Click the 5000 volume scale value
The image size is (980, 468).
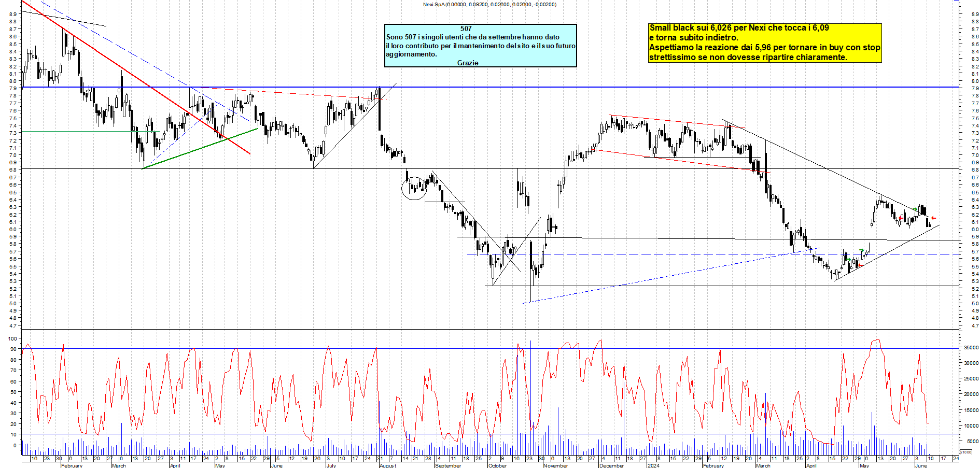coord(972,442)
